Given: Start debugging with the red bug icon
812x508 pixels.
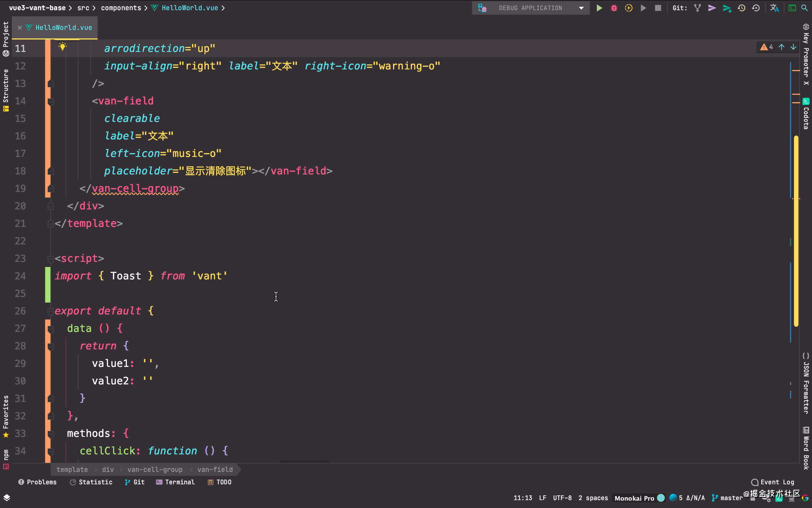Looking at the screenshot, I should [x=614, y=8].
